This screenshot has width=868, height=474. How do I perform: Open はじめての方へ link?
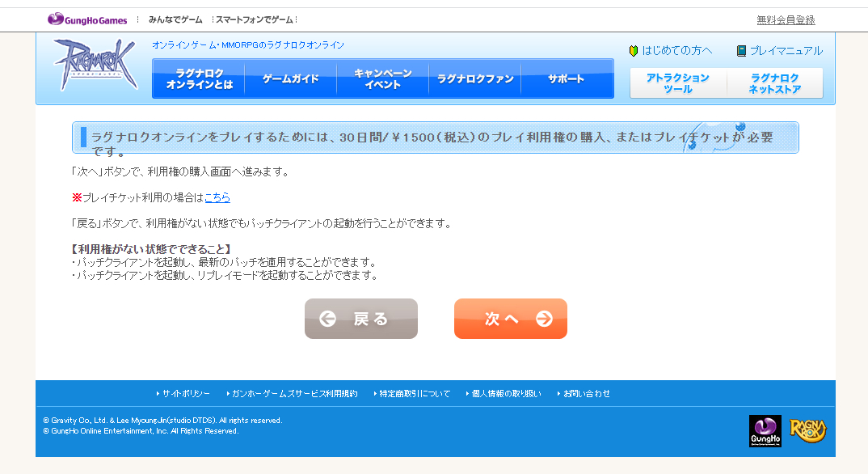676,51
